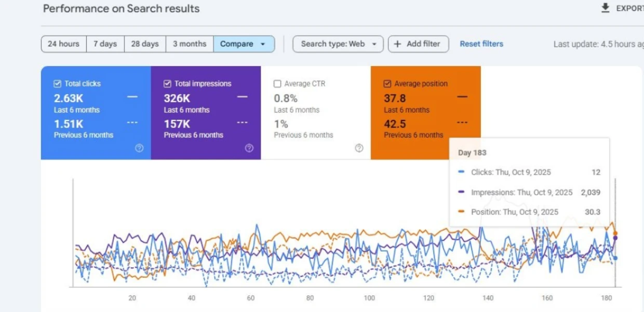
Task: Click the 2,039 impressions tooltip value
Action: (591, 192)
